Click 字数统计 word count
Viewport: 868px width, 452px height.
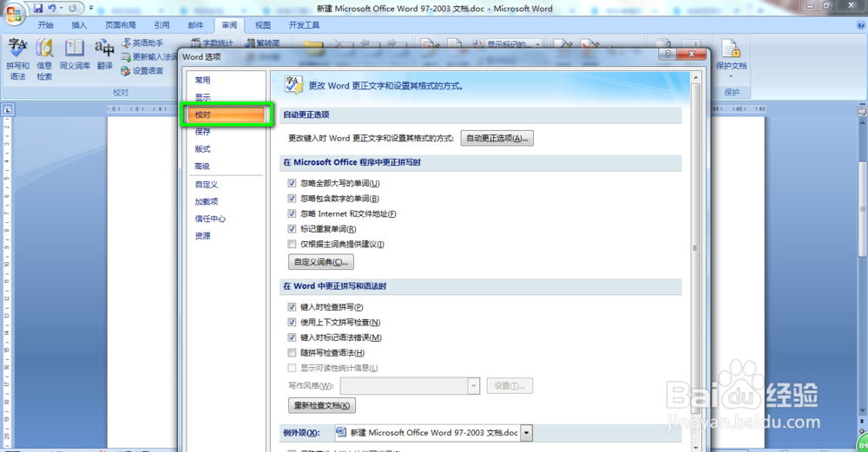click(212, 43)
